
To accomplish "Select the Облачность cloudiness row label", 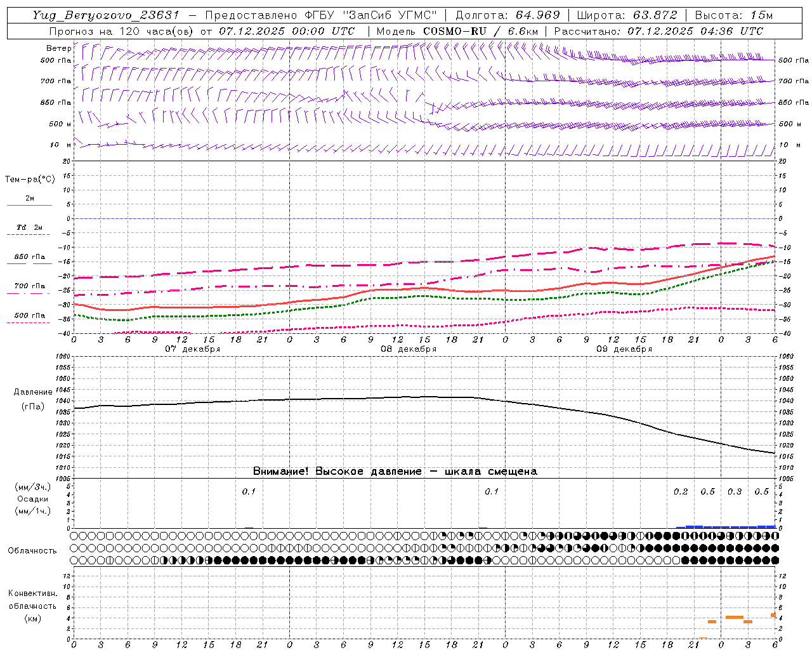I will (x=32, y=551).
